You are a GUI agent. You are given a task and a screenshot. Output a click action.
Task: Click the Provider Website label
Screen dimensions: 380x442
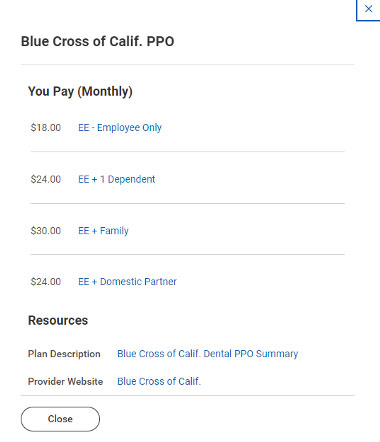pos(65,381)
